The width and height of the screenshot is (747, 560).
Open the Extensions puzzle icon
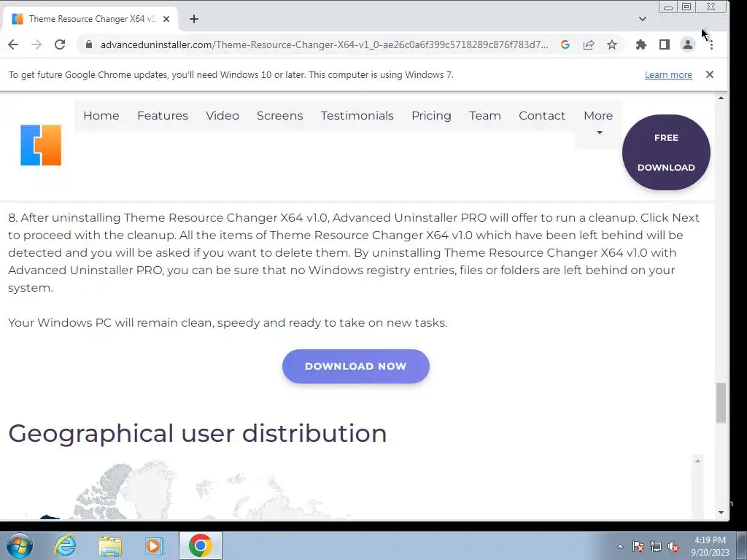click(641, 44)
